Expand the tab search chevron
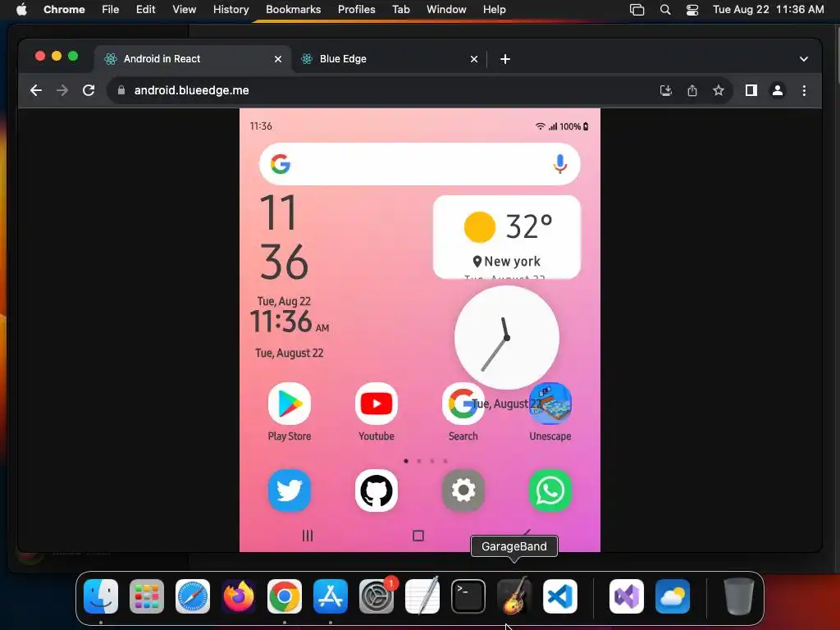Image resolution: width=840 pixels, height=630 pixels. (x=804, y=59)
